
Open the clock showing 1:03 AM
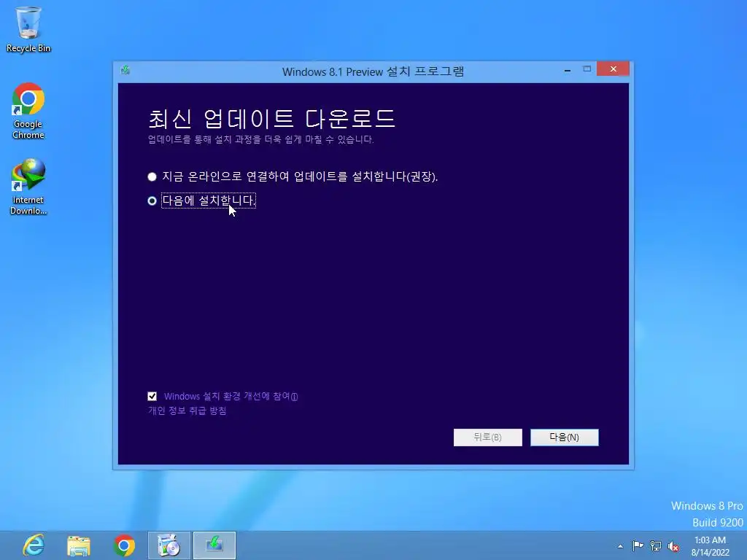(711, 546)
